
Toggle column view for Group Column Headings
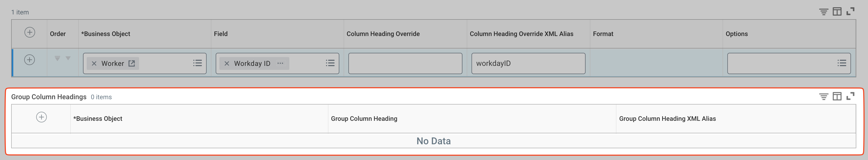pyautogui.click(x=837, y=97)
